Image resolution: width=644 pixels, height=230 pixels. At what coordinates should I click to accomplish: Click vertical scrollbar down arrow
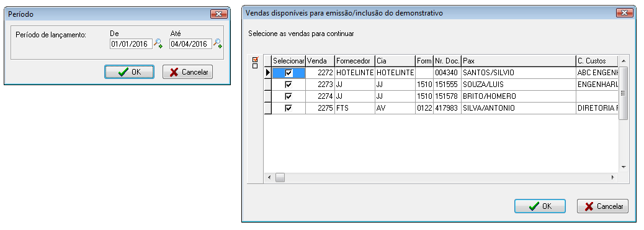(x=623, y=167)
